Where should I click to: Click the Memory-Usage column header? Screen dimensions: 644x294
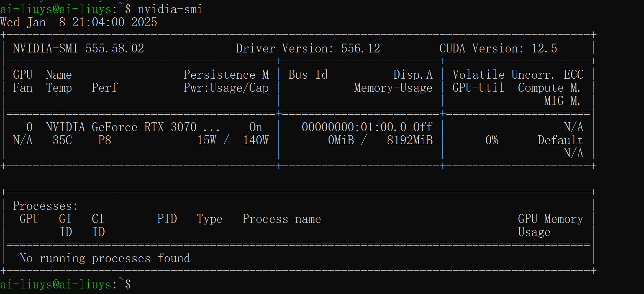click(x=393, y=88)
